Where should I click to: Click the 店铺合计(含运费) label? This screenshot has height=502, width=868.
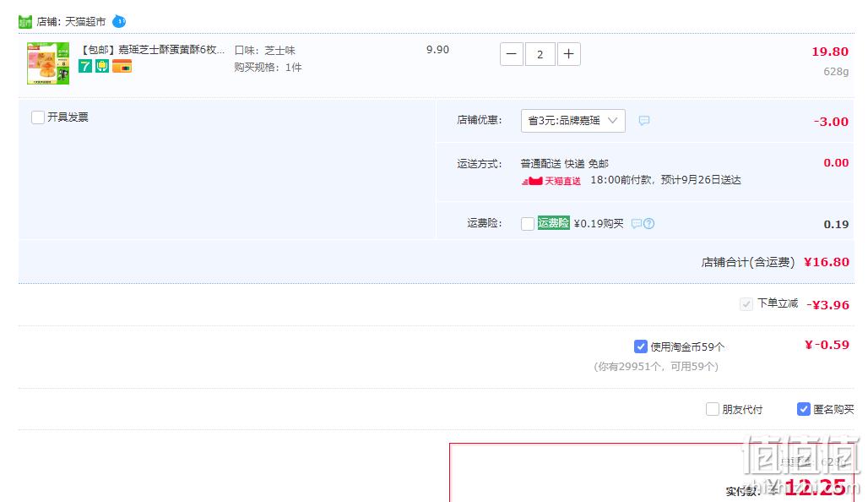(x=748, y=262)
